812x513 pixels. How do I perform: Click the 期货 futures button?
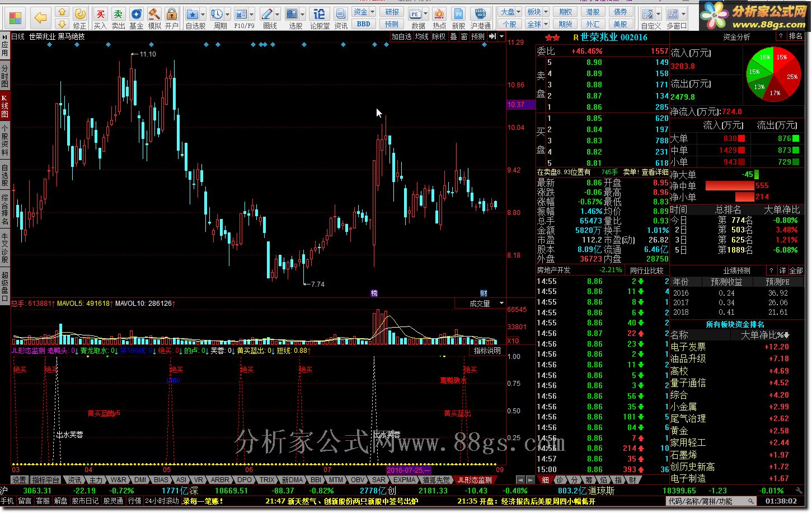tap(566, 24)
